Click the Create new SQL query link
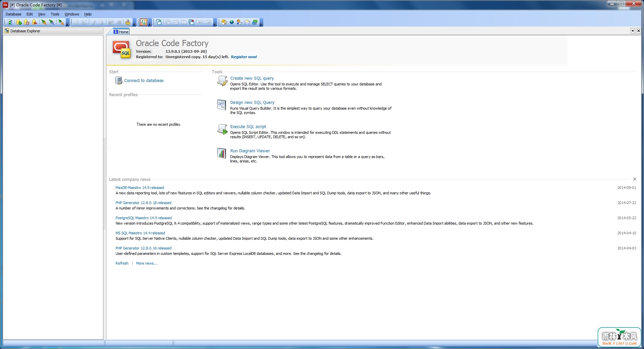This screenshot has height=349, width=644. point(252,78)
